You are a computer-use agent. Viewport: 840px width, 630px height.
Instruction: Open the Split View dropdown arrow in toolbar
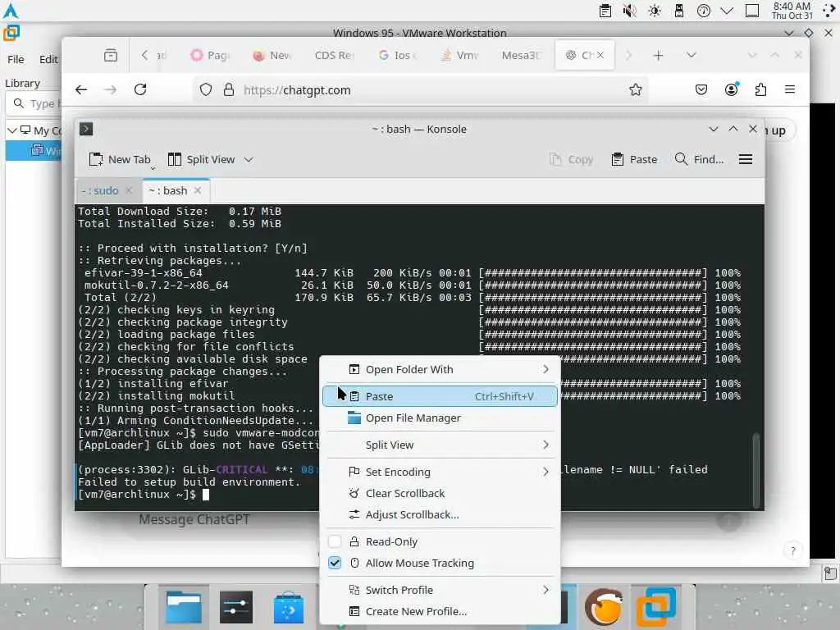pos(249,160)
